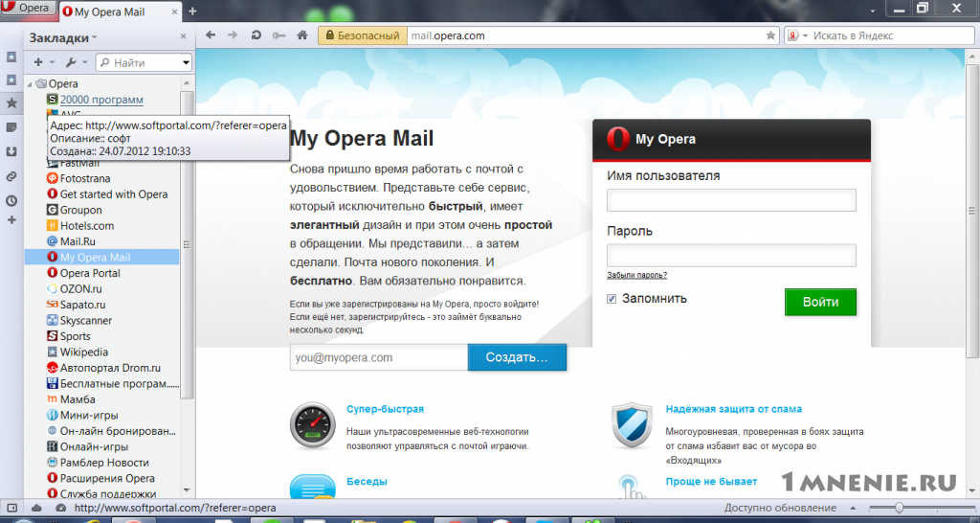The width and height of the screenshot is (980, 523).
Task: Select the My Opera Mail bookmark
Action: [101, 257]
